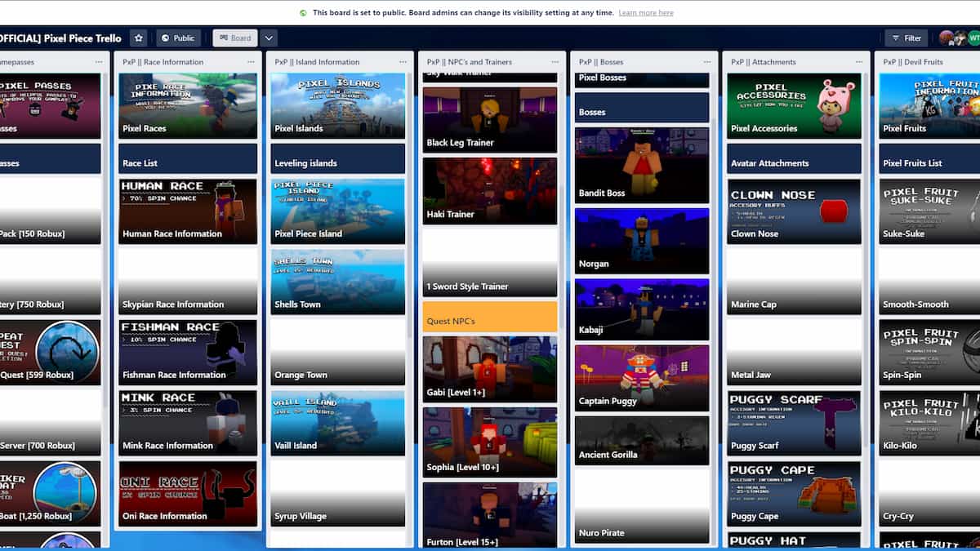Click the green globe icon in public banner
The height and width of the screenshot is (551, 980).
[x=304, y=13]
